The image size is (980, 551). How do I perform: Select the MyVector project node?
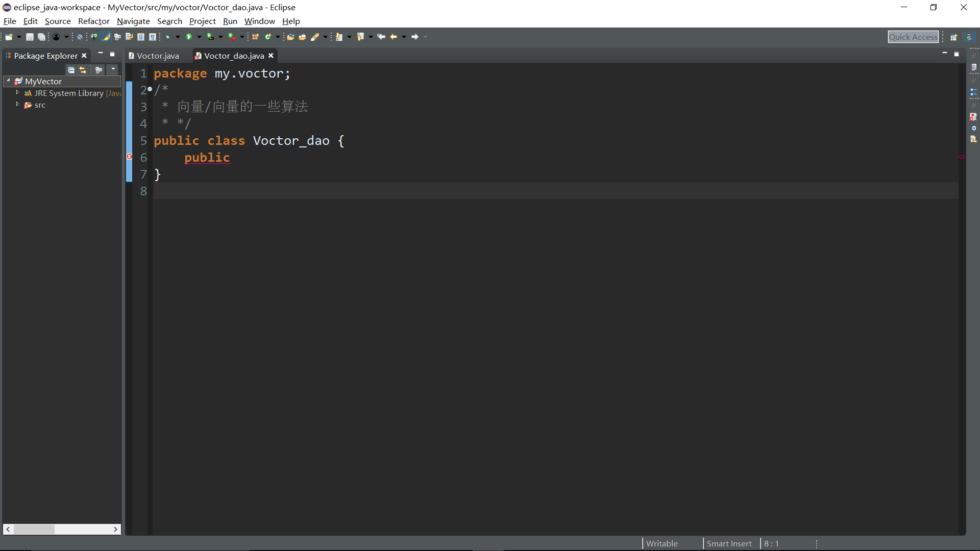point(43,81)
